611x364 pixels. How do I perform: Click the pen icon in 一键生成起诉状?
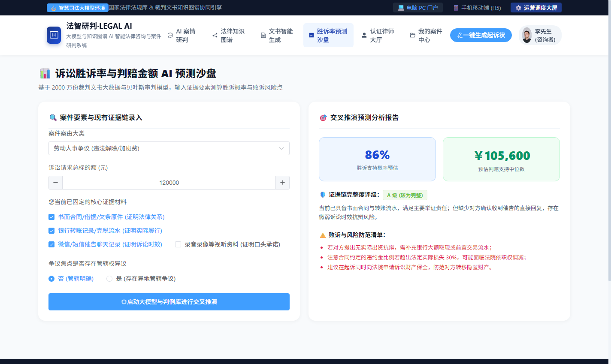click(460, 35)
